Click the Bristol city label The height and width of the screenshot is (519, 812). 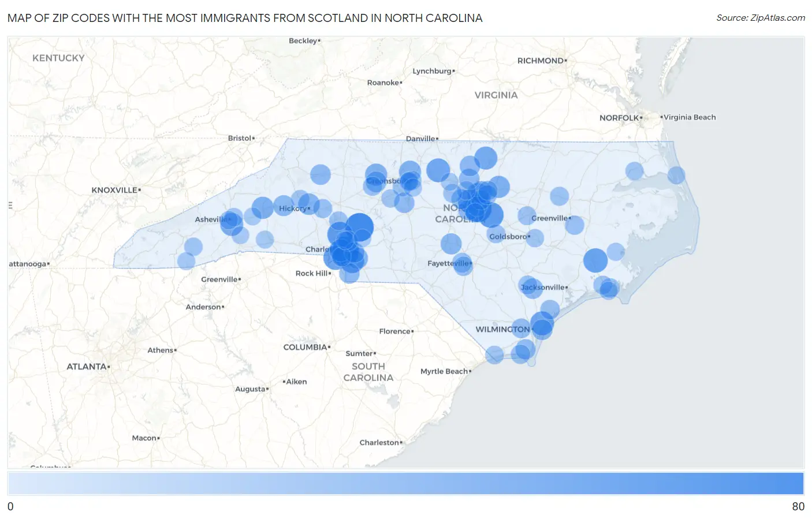click(241, 138)
